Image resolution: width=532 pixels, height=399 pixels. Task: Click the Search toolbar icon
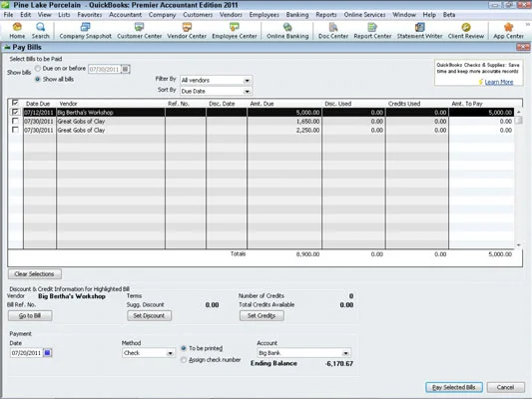point(40,30)
